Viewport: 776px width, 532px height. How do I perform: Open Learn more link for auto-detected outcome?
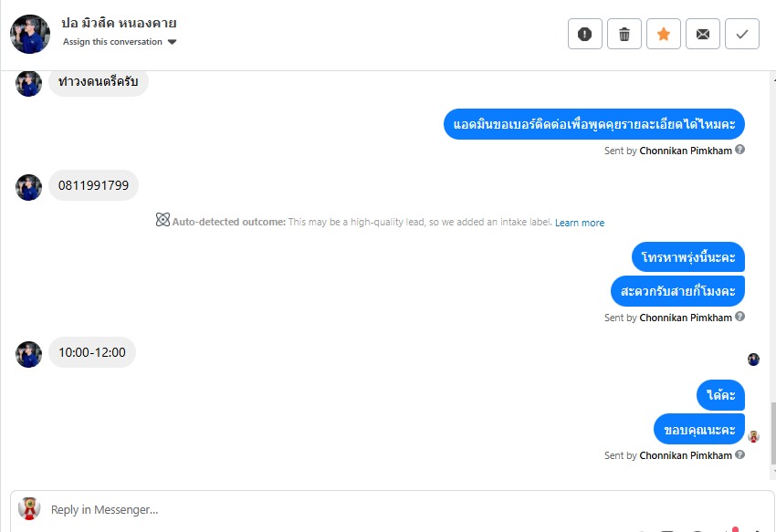[x=580, y=223]
